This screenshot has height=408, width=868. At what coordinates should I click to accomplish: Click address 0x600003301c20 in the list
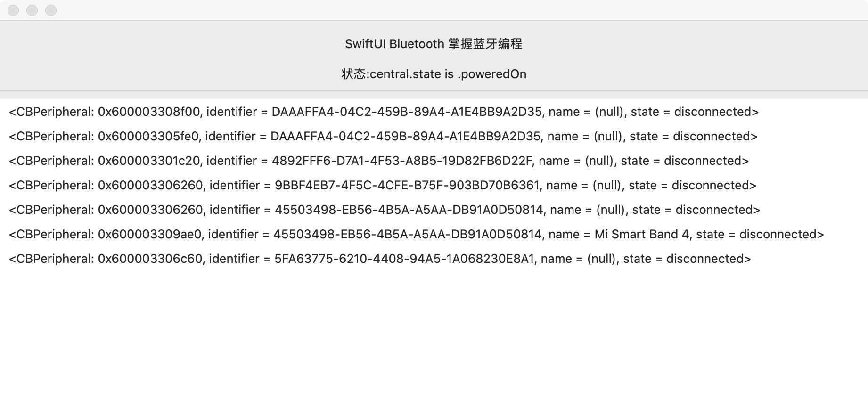click(x=149, y=161)
